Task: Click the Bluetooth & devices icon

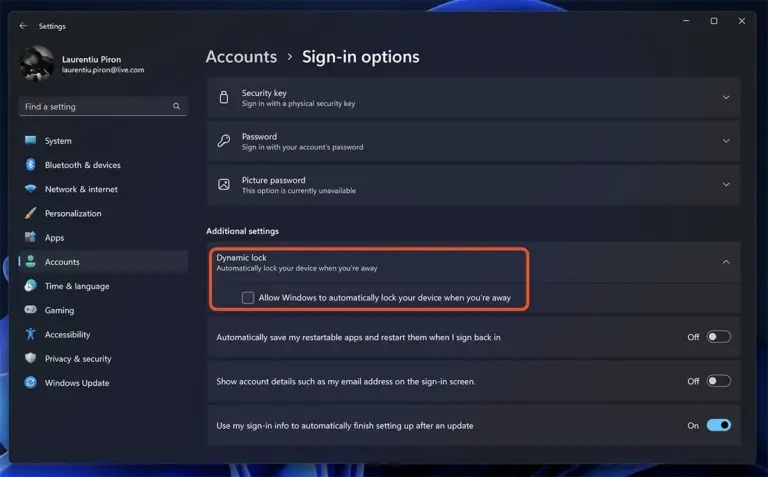Action: pyautogui.click(x=30, y=165)
